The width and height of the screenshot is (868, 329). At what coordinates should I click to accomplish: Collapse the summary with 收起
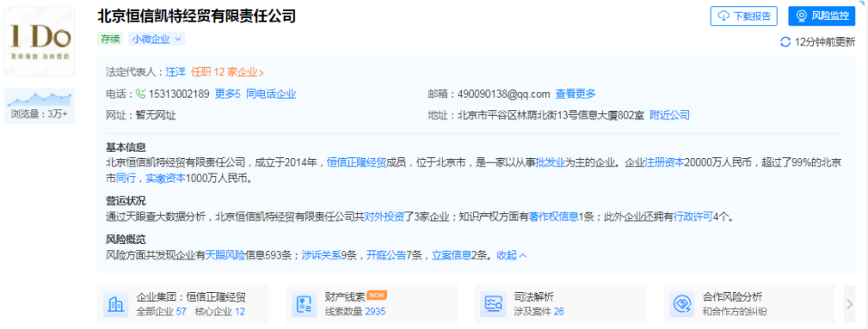pyautogui.click(x=512, y=256)
